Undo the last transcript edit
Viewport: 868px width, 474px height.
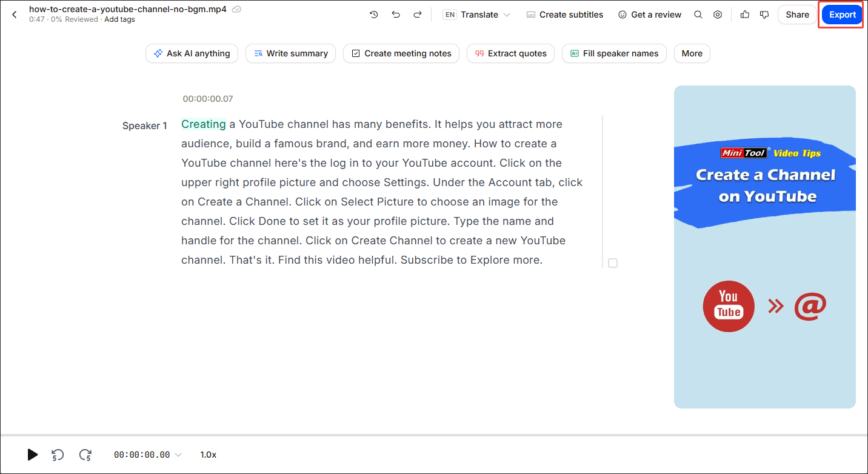[x=396, y=14]
